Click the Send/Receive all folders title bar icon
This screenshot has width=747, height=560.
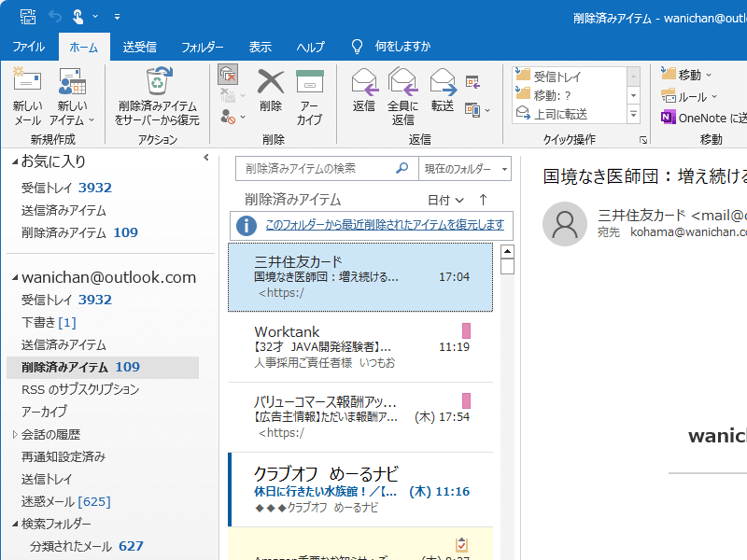point(28,17)
